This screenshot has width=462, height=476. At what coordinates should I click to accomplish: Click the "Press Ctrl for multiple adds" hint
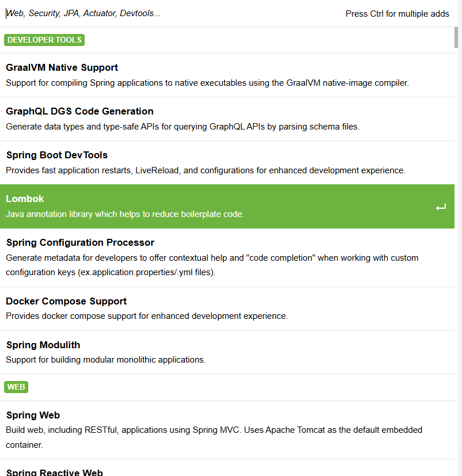(397, 14)
